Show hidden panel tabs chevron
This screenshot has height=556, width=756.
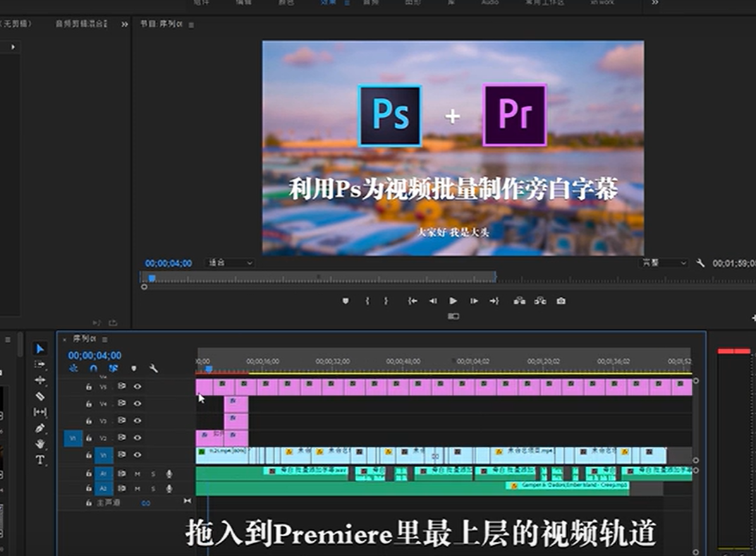pos(124,24)
